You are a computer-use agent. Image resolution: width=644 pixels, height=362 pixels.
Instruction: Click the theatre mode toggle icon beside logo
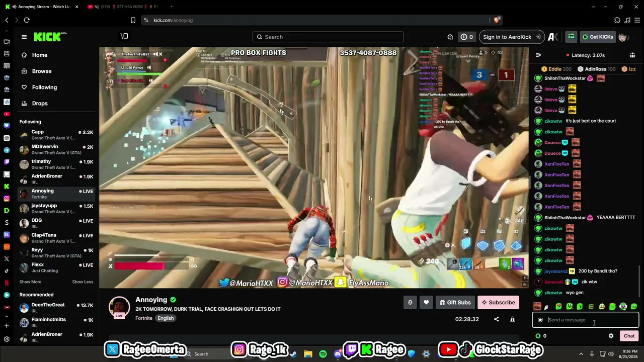pyautogui.click(x=124, y=36)
